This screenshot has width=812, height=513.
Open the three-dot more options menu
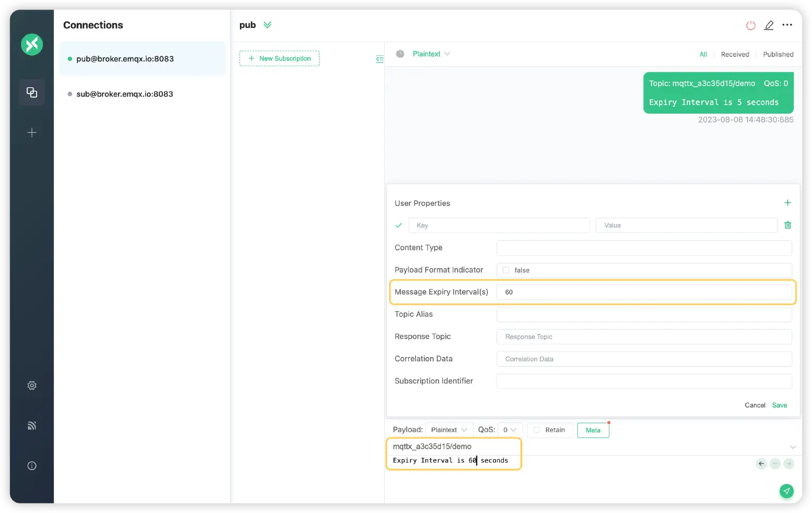(787, 25)
